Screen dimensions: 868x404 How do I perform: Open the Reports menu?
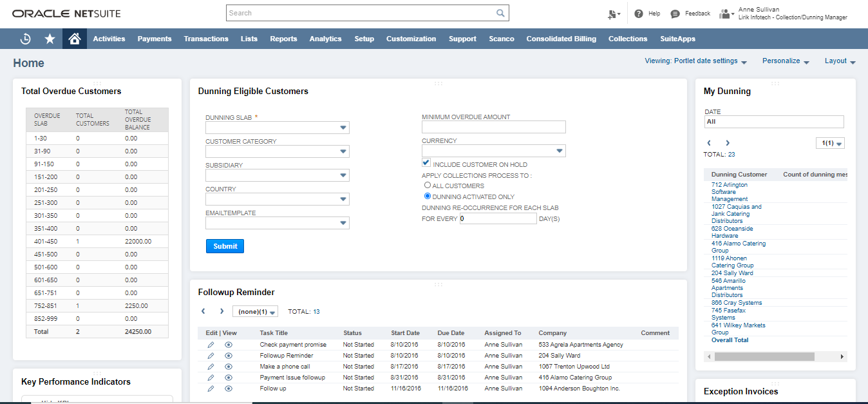point(283,39)
